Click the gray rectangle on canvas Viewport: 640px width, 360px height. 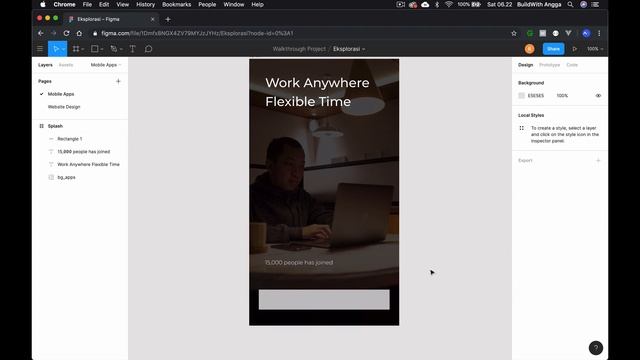click(324, 300)
